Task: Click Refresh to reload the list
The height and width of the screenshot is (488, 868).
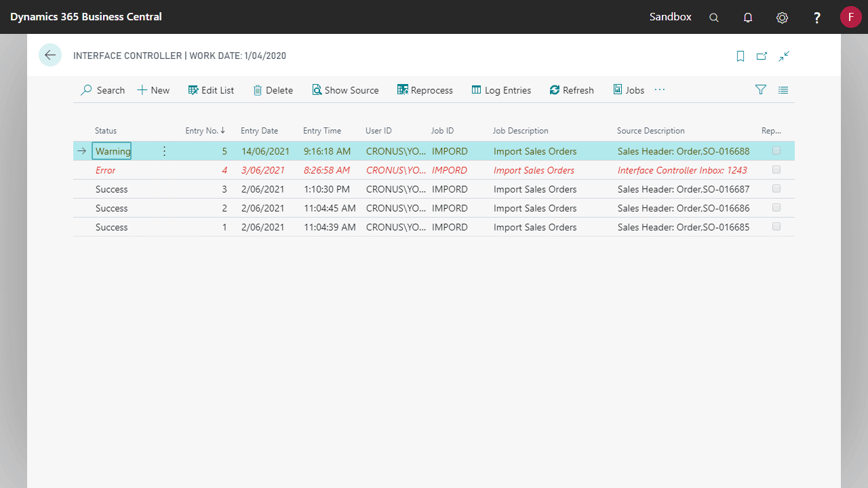Action: [x=572, y=89]
